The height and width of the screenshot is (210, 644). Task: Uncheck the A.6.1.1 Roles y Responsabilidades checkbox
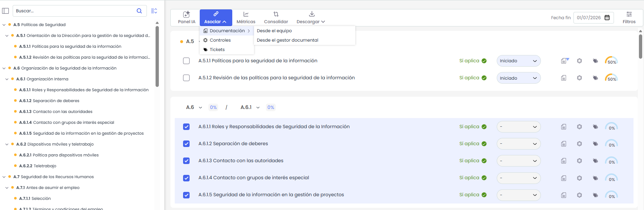[x=186, y=127]
